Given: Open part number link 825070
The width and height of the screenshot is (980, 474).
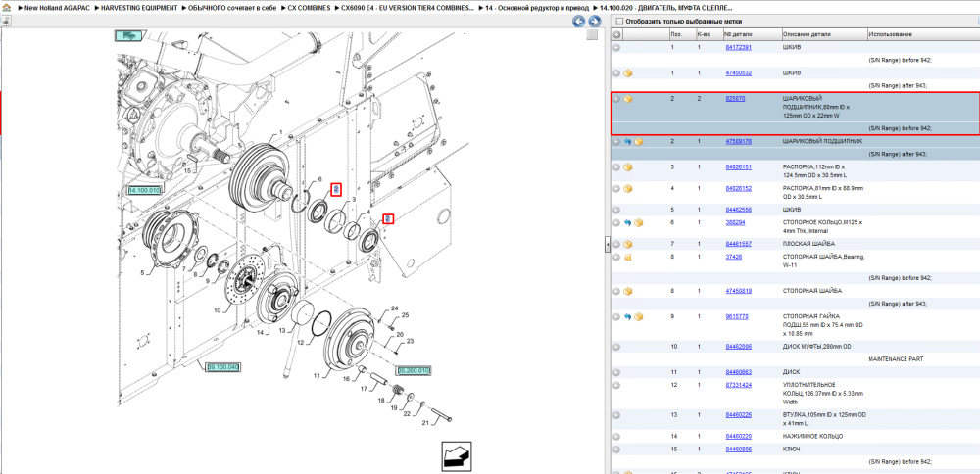Looking at the screenshot, I should (735, 99).
